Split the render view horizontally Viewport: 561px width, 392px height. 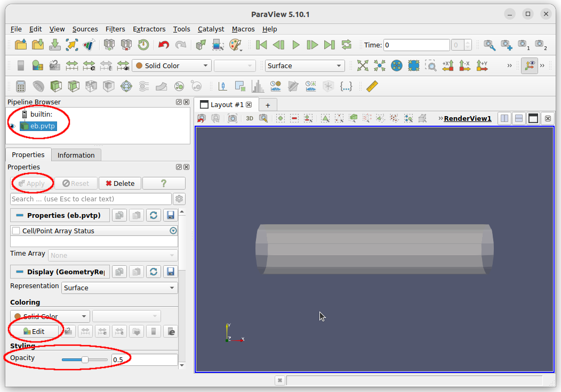click(x=504, y=118)
